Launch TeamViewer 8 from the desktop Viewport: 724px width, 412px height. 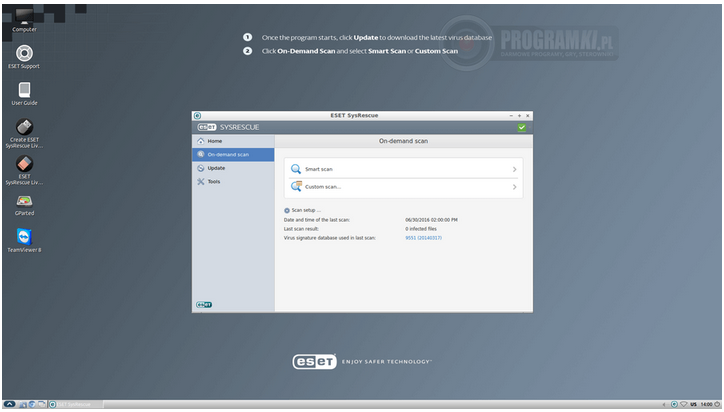(24, 240)
